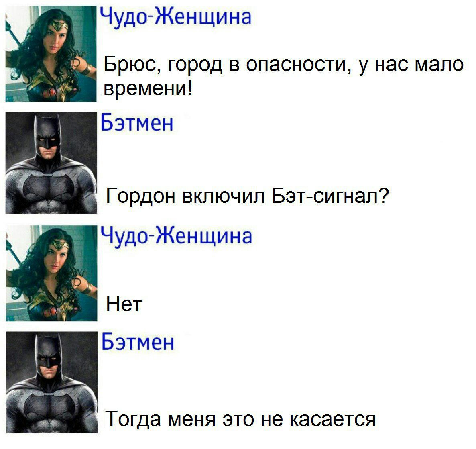Screen dimensions: 476x449
Task: Open Чудо-Женщина's avatar beside the first message
Action: click(51, 54)
